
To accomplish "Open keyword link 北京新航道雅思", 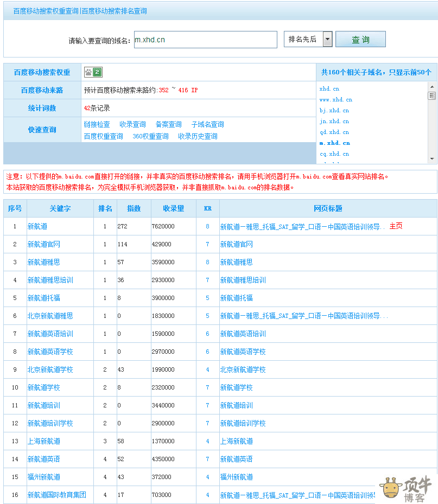I will 50,316.
